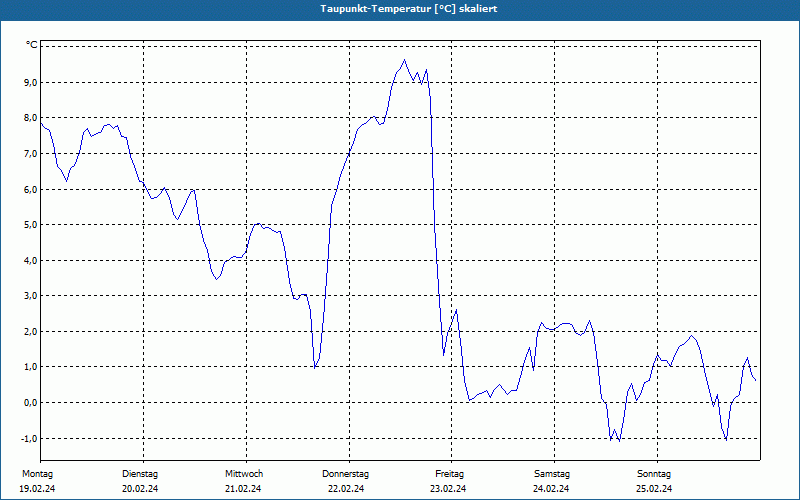Click the date 20.02.24
The width and height of the screenshot is (800, 500).
[x=140, y=489]
